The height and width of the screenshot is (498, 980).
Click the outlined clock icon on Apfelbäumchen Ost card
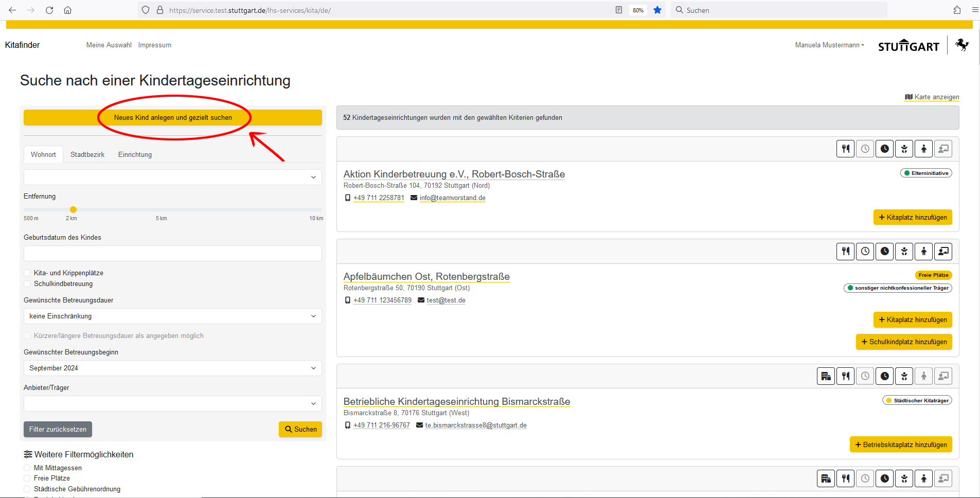[865, 252]
